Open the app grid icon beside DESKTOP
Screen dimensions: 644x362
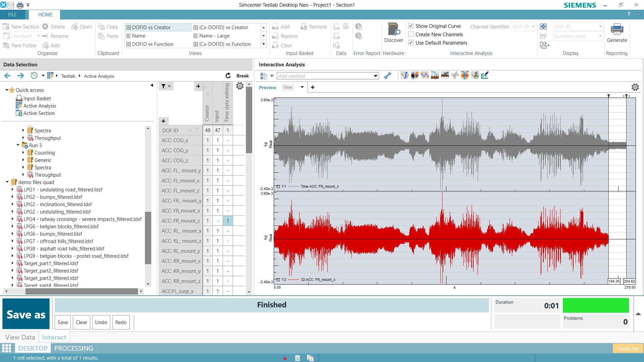6,348
